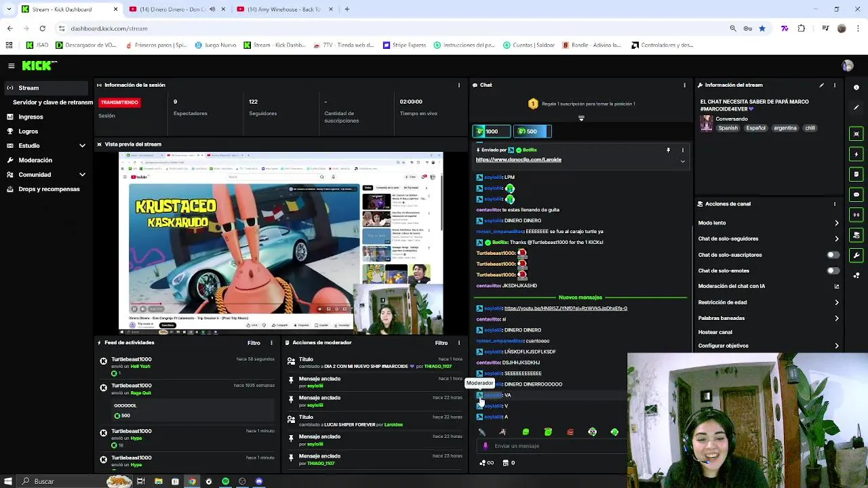This screenshot has height=488, width=868.
Task: Open a new Chrome tab
Action: pyautogui.click(x=347, y=9)
